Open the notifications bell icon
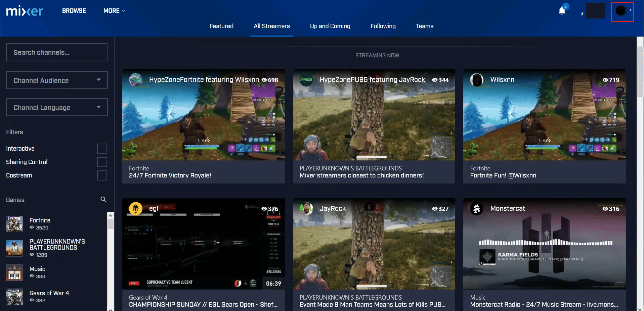The image size is (644, 311). [562, 11]
